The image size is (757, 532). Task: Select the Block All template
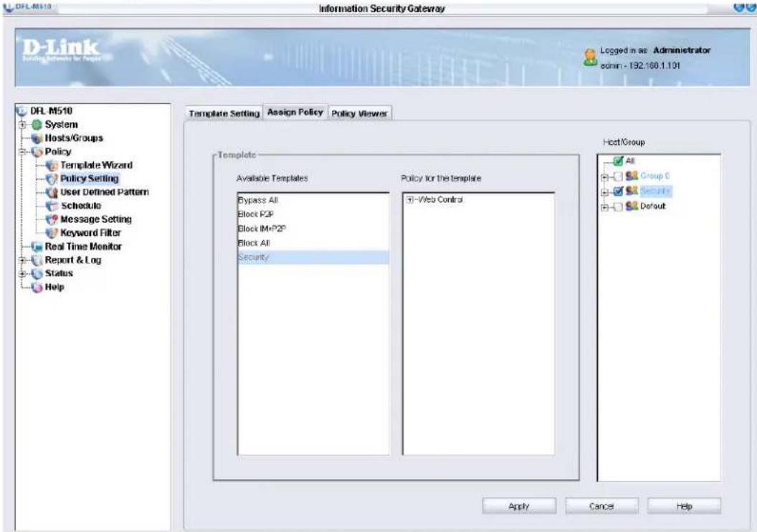(313, 243)
